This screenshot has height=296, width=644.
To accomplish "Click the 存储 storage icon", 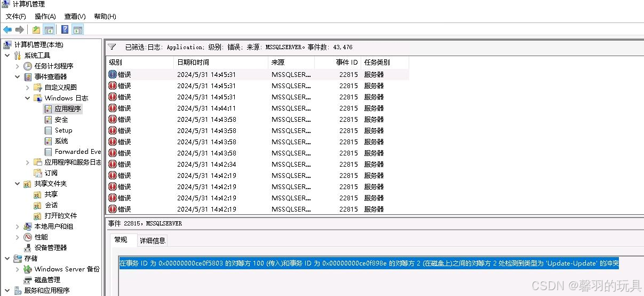I will (18, 259).
